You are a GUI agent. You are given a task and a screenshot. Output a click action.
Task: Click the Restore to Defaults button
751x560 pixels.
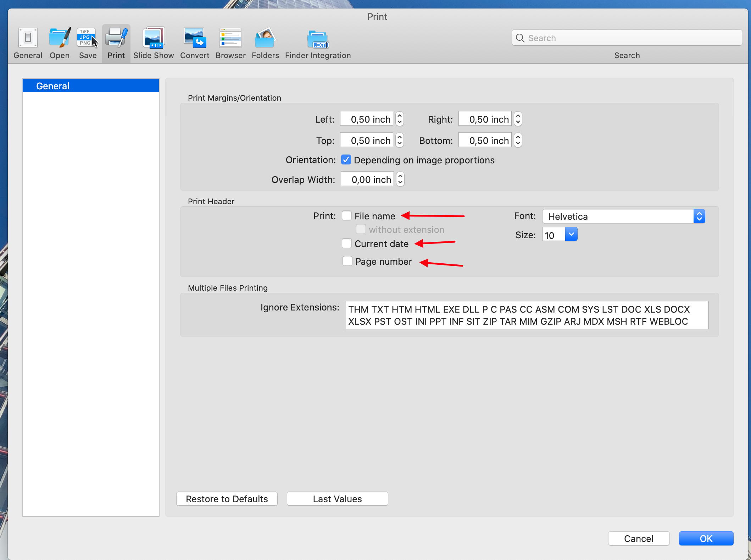pos(226,498)
